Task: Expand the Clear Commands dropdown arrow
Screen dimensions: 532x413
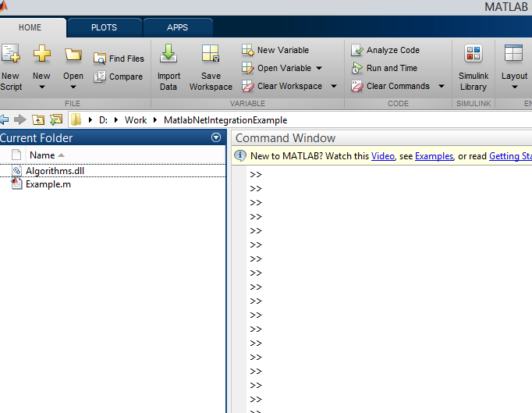Action: [442, 86]
